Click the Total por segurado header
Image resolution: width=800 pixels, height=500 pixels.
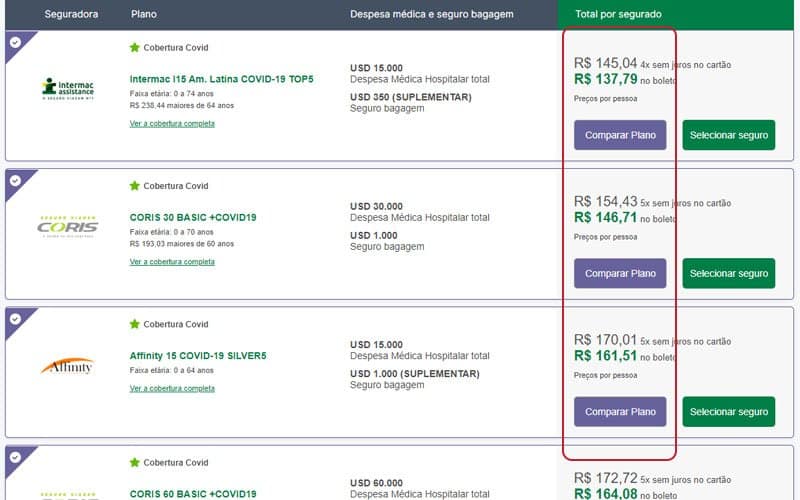tap(618, 14)
